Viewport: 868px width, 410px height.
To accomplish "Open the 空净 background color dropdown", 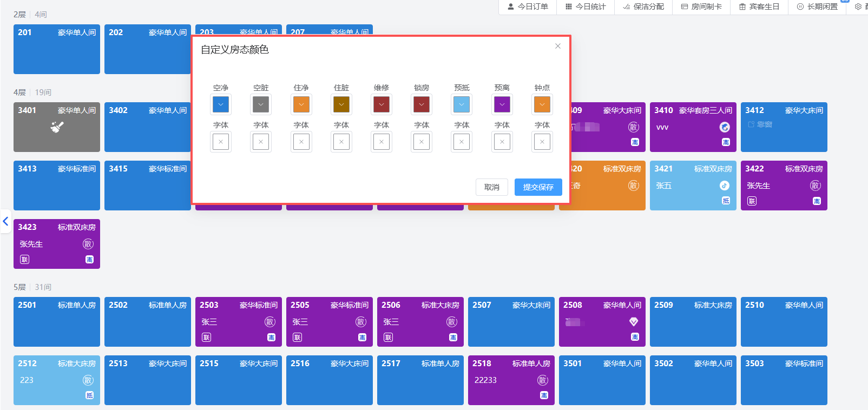I will 221,104.
